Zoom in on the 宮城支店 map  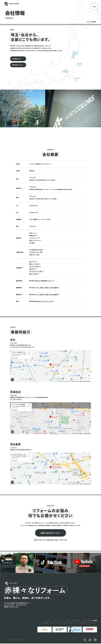click(x=89, y=428)
